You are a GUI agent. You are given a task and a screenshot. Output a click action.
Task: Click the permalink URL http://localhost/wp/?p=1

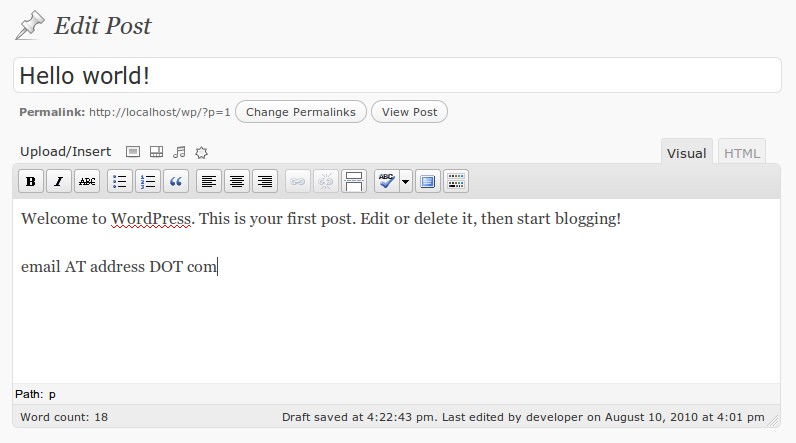(160, 112)
